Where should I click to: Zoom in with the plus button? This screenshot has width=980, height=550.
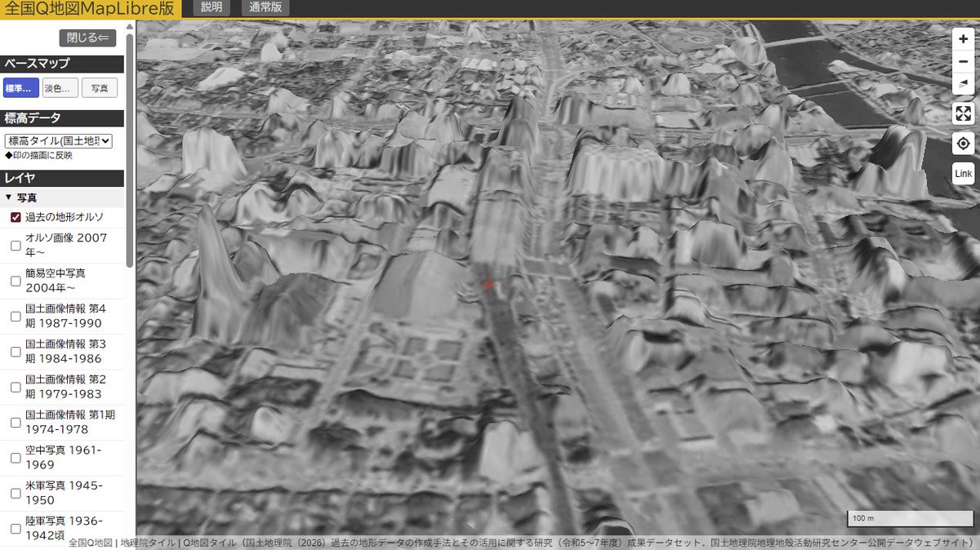point(964,38)
